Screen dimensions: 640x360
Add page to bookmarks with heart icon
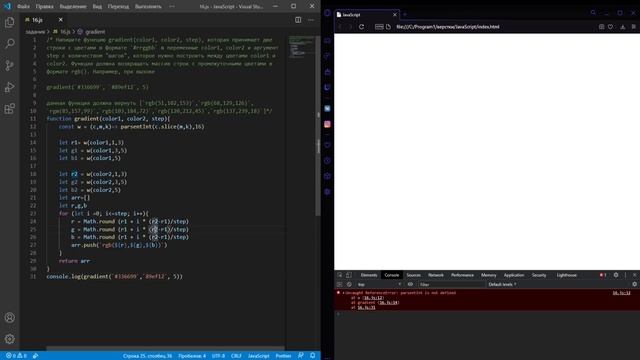click(x=611, y=27)
